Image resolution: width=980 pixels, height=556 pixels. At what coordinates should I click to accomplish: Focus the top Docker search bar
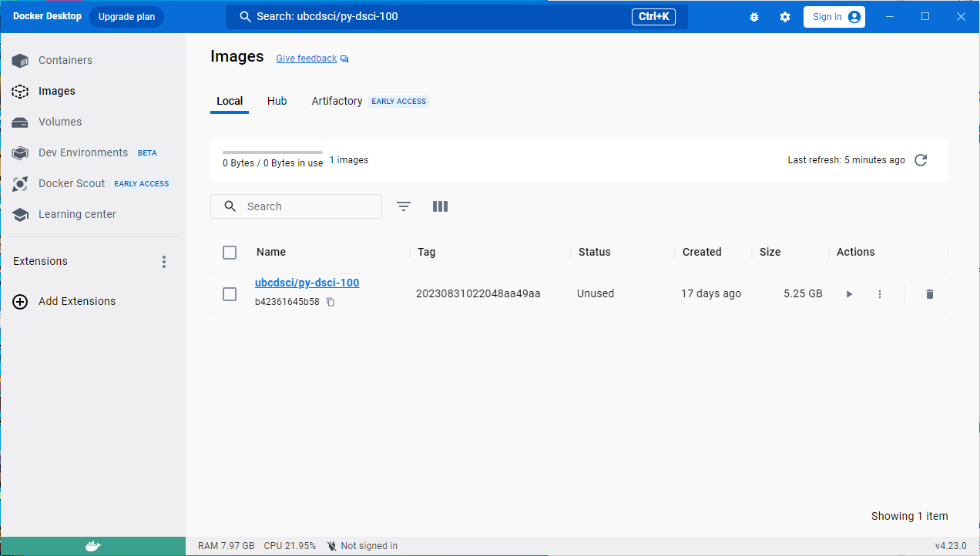click(457, 17)
